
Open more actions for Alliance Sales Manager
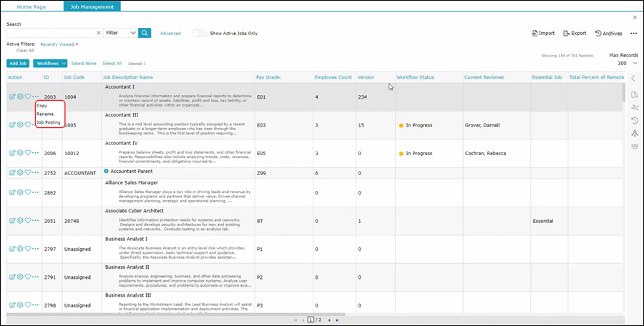click(36, 192)
